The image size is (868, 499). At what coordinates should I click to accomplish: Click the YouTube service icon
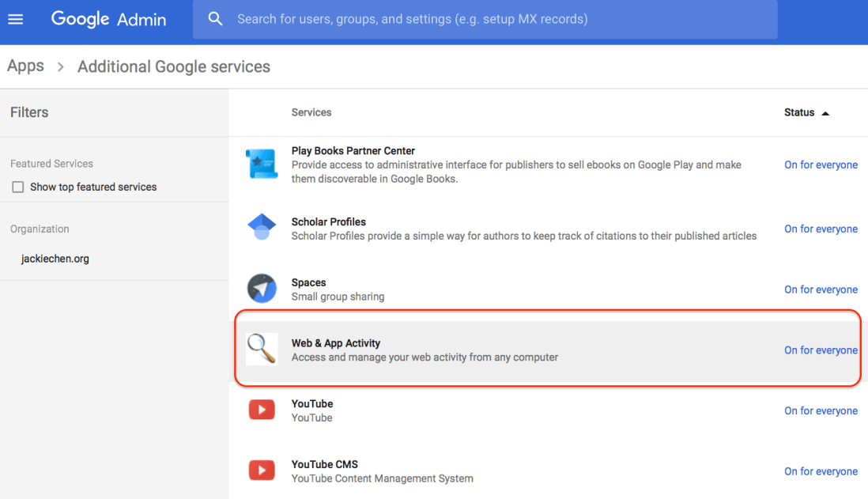pos(261,410)
